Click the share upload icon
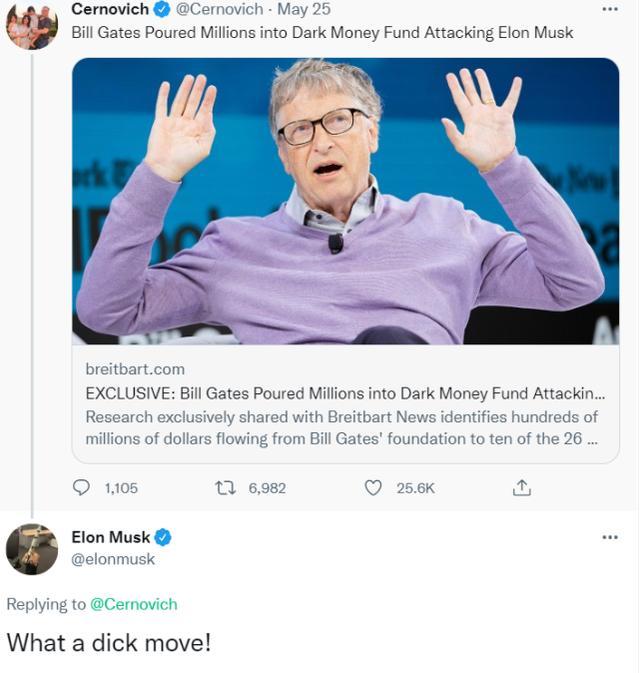The height and width of the screenshot is (673, 640). pos(521,488)
